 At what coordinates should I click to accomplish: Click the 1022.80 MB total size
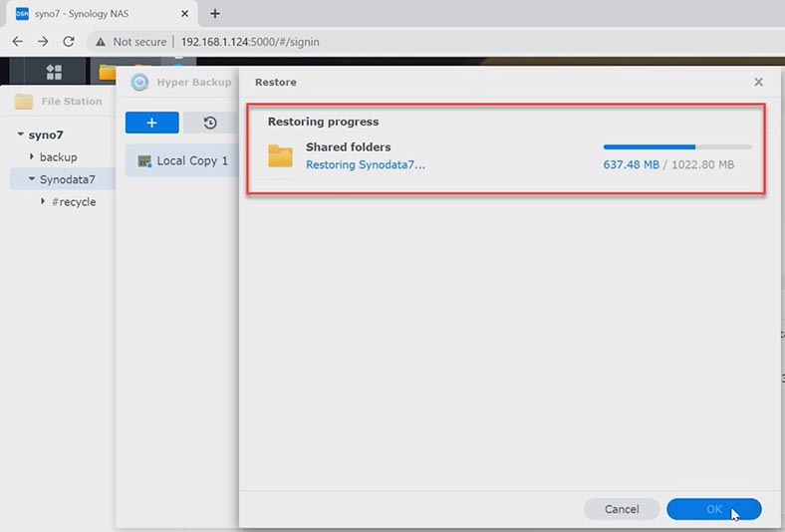pyautogui.click(x=702, y=164)
